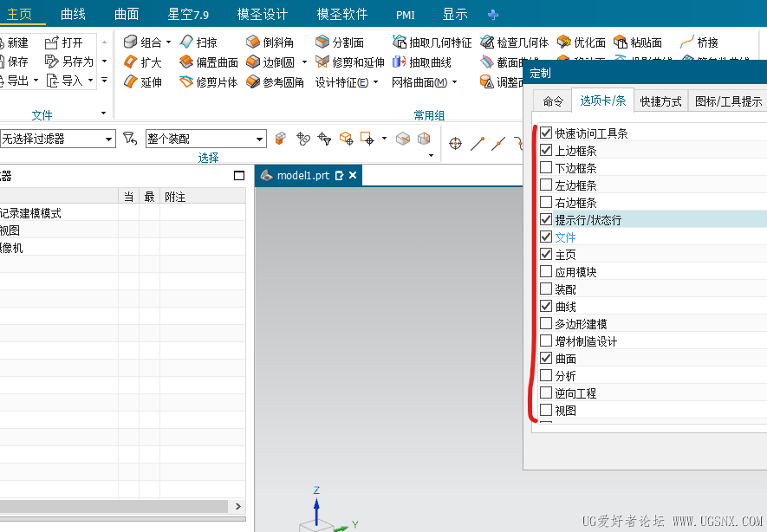Expand the 整个装配 selection scope dropdown
Viewport: 767px width, 532px height.
pyautogui.click(x=206, y=139)
